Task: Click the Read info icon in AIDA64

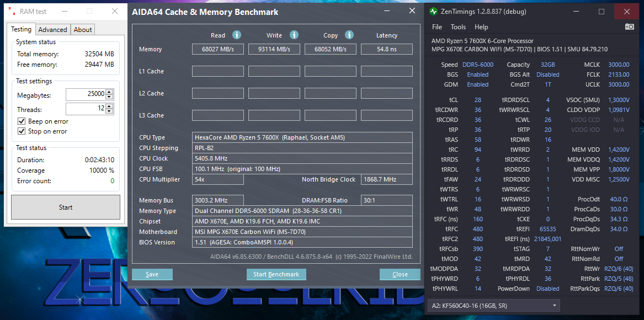Action: (x=237, y=35)
